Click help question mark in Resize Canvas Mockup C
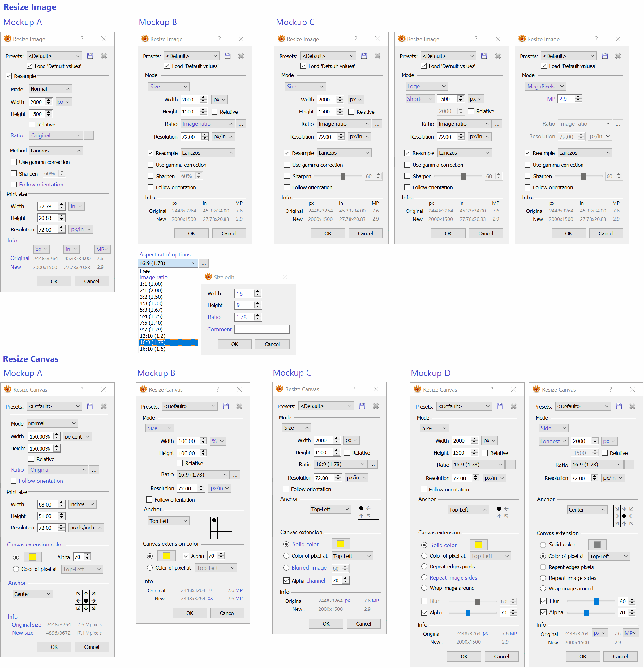 (x=354, y=389)
